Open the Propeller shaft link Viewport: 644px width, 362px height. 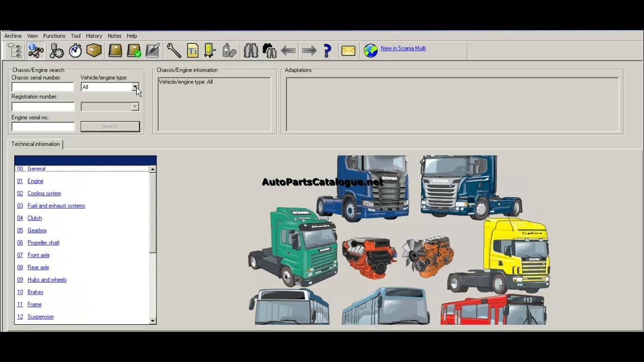tap(43, 243)
